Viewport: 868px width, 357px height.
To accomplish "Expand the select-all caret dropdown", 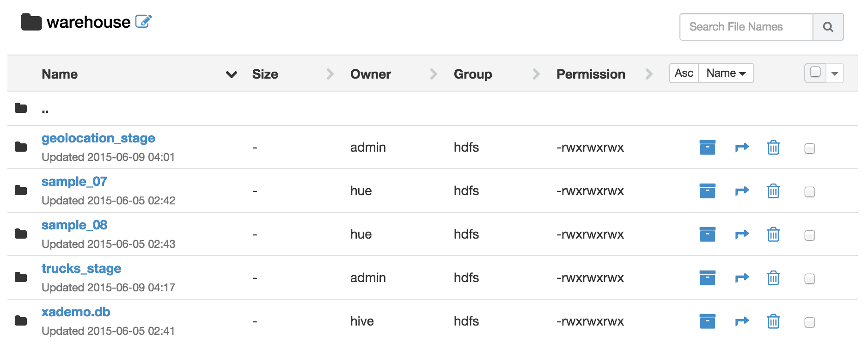I will tap(835, 74).
